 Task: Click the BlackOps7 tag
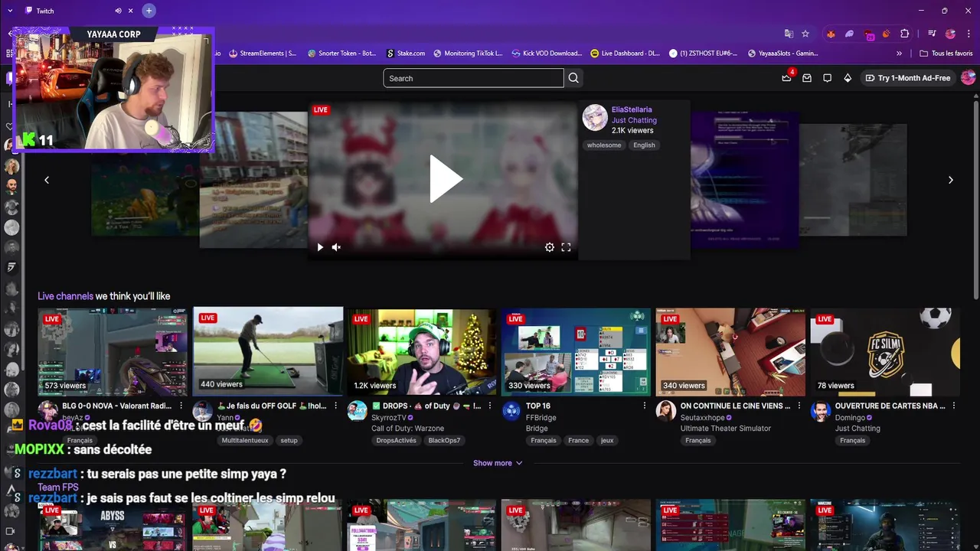[x=444, y=440]
